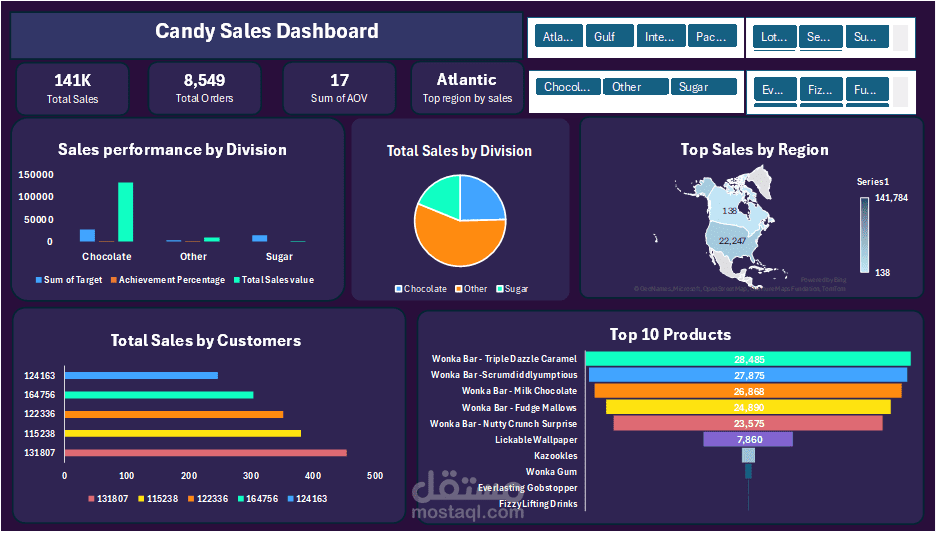
Task: Click the scrollbar beside the Su... slicer
Action: click(900, 38)
